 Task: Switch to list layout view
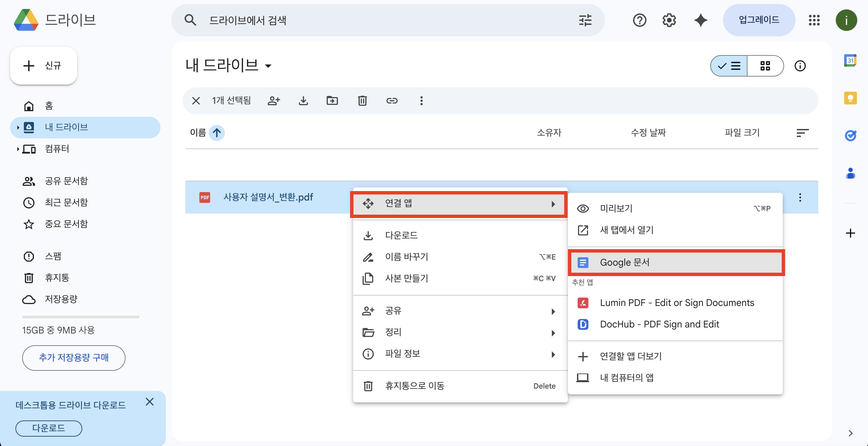tap(729, 66)
